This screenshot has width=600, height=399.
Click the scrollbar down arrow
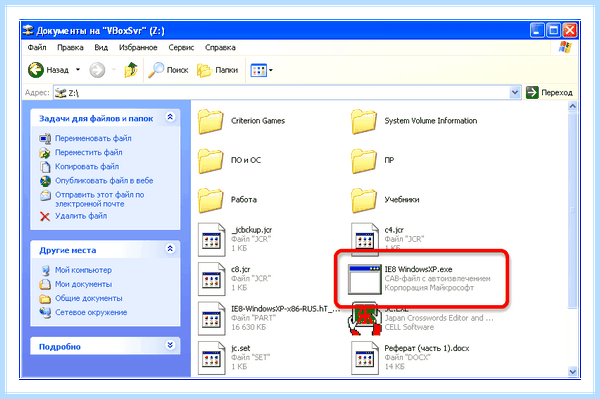572,371
